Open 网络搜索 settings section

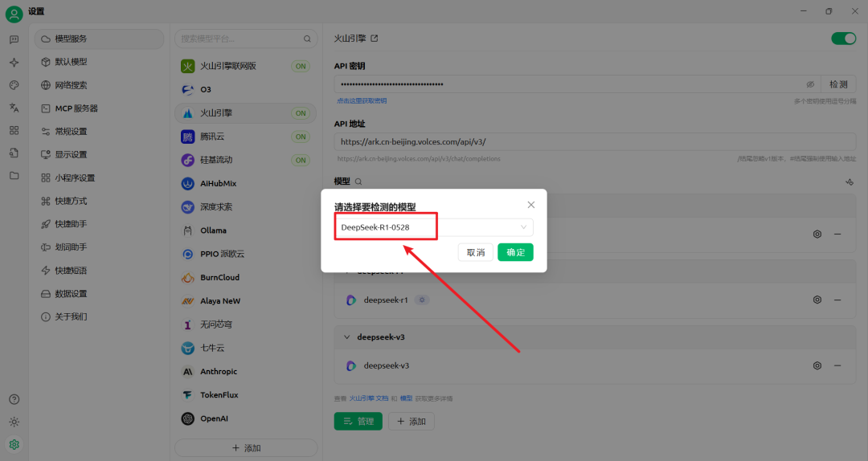pyautogui.click(x=99, y=85)
